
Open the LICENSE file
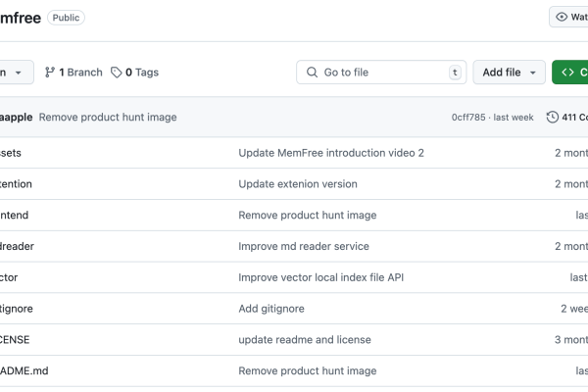tap(15, 339)
